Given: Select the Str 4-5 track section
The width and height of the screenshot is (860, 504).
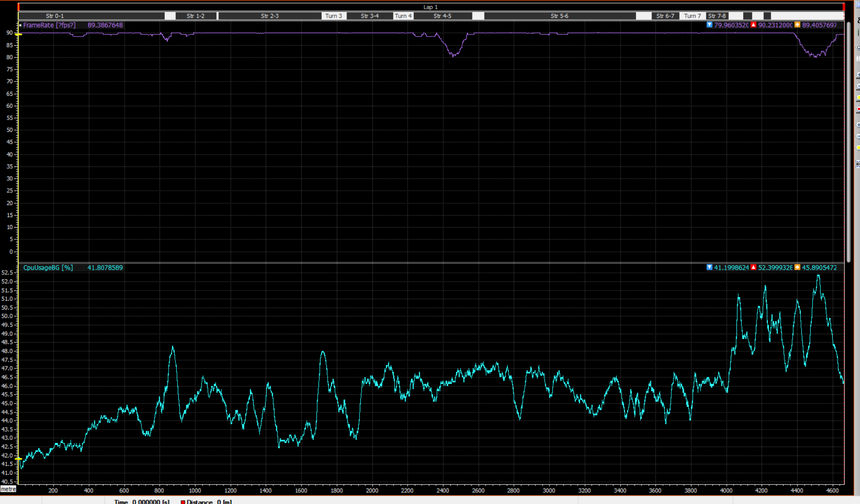Looking at the screenshot, I should point(443,16).
